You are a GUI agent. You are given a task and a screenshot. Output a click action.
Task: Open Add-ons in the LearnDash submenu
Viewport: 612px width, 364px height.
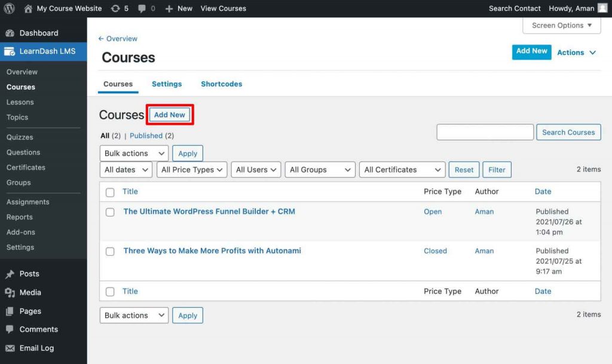coord(21,232)
